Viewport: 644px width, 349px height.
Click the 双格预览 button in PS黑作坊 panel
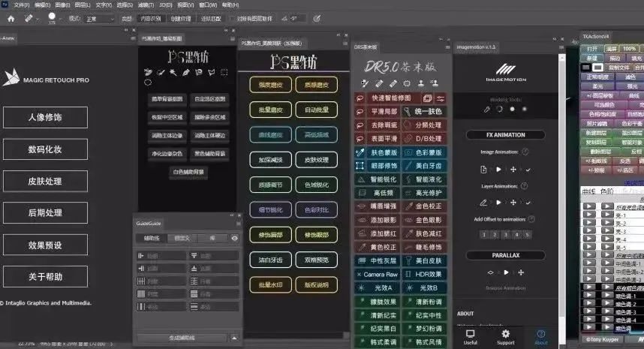point(316,260)
